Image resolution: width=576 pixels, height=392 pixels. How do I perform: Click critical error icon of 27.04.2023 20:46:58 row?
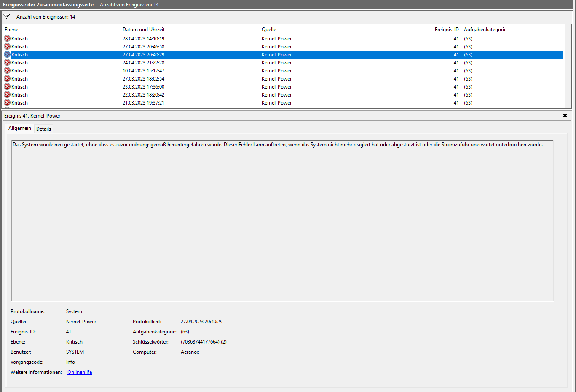click(7, 46)
